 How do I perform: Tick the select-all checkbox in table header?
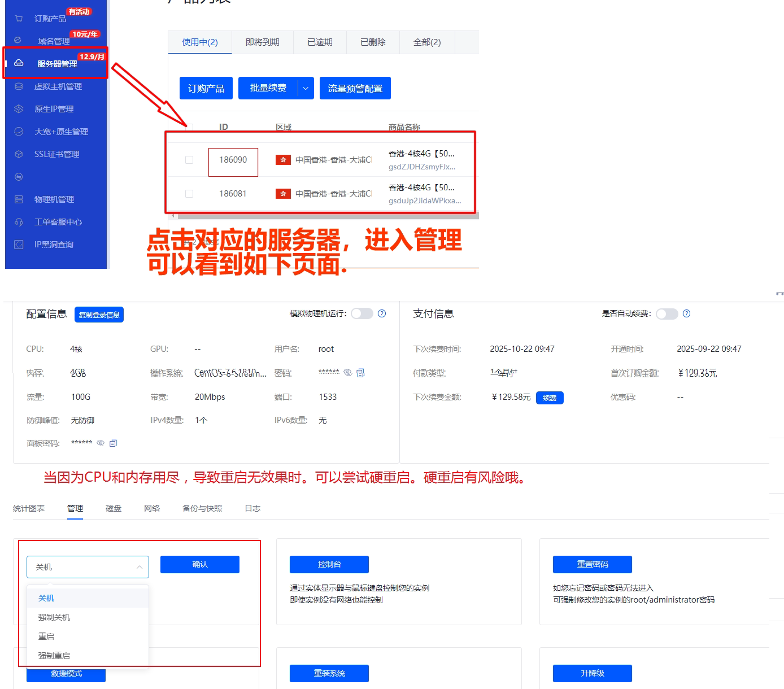(x=189, y=127)
